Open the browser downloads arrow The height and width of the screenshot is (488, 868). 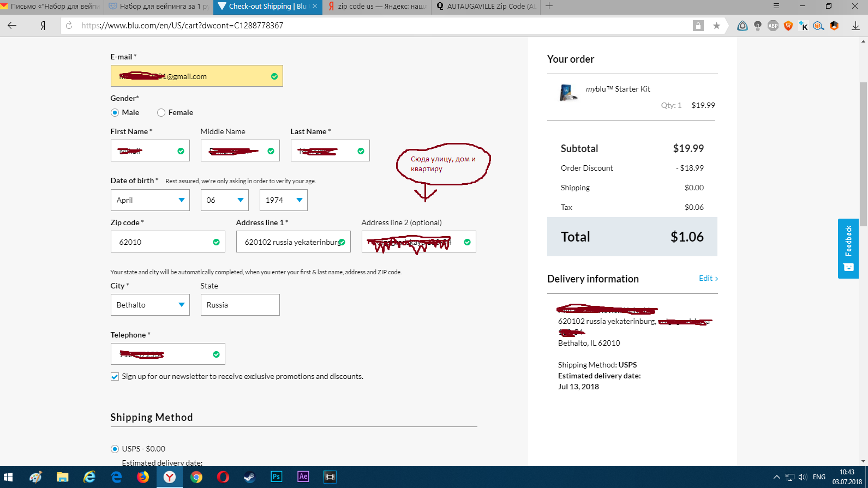click(855, 26)
